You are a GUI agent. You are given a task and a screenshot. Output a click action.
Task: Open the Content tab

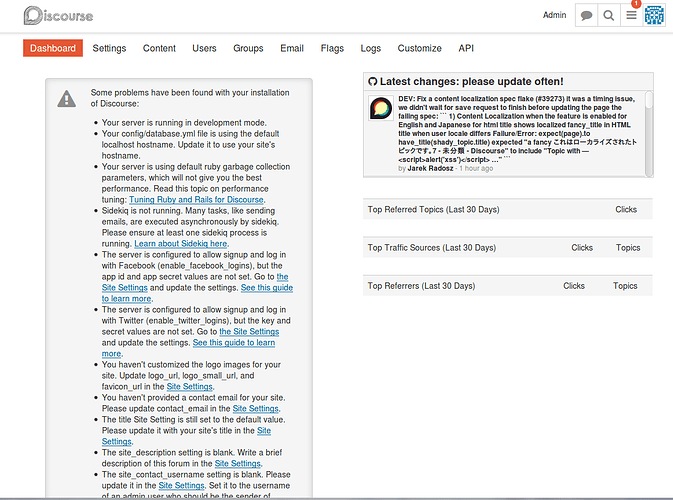tap(159, 48)
